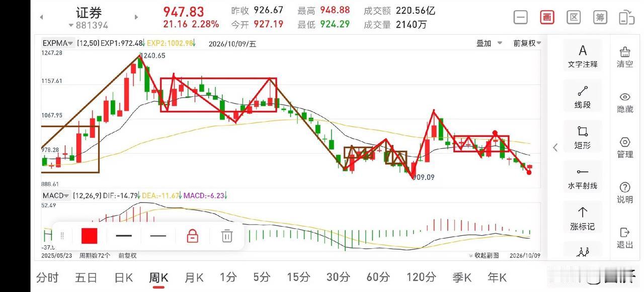Activate the 涨标记 up-arrow marker tool

583,219
